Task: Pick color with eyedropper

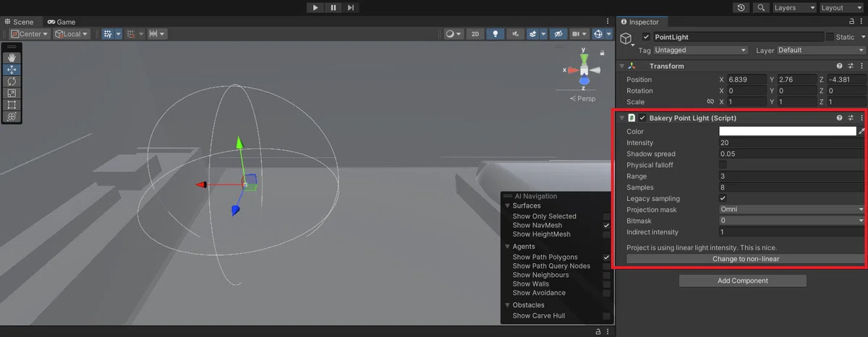Action: point(861,132)
